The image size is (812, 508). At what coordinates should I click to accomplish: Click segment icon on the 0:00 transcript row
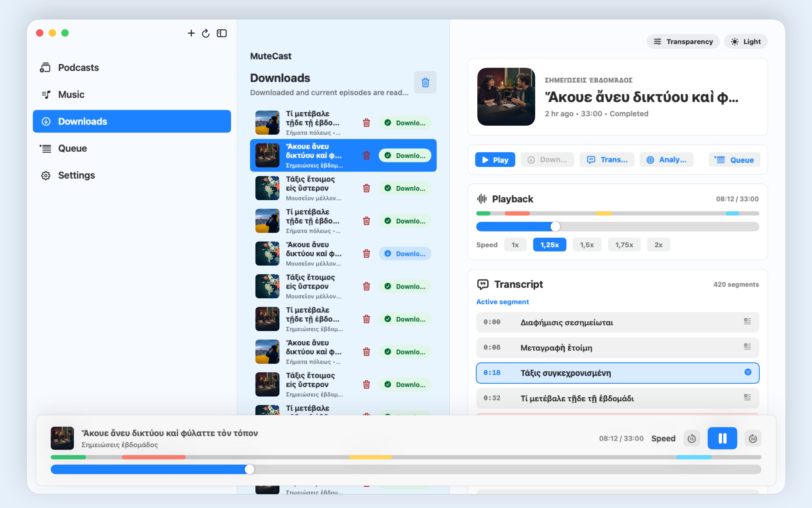(x=747, y=321)
